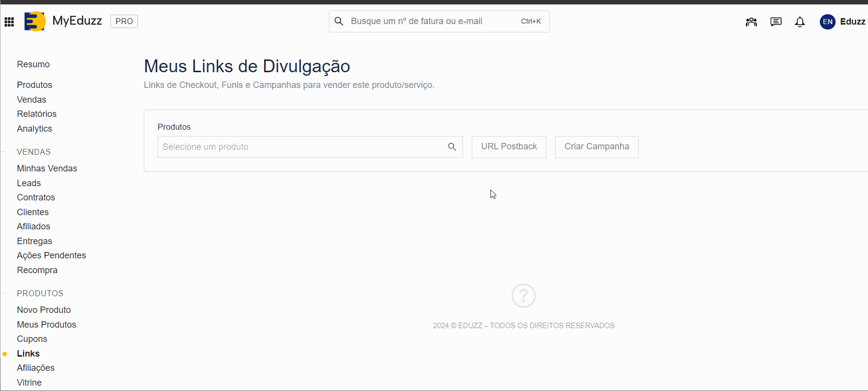Open the community people icon
The width and height of the screenshot is (868, 391).
click(x=751, y=22)
